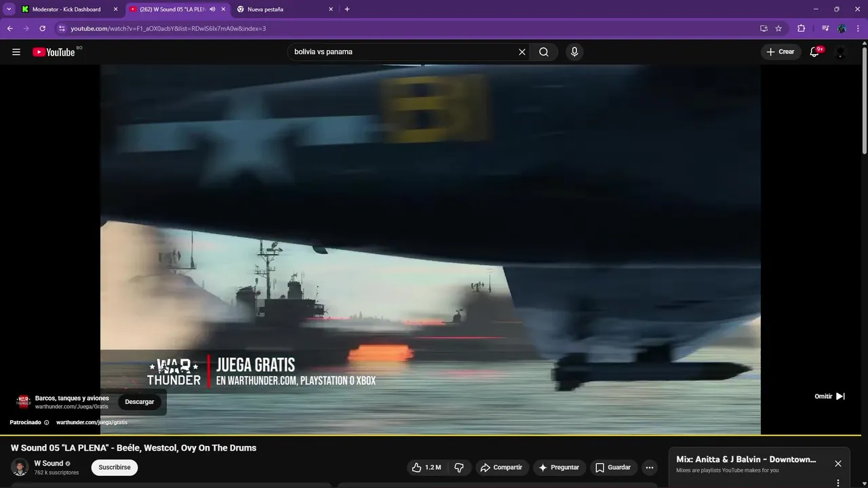View site information icon in address bar
The image size is (868, 488).
pyautogui.click(x=61, y=28)
